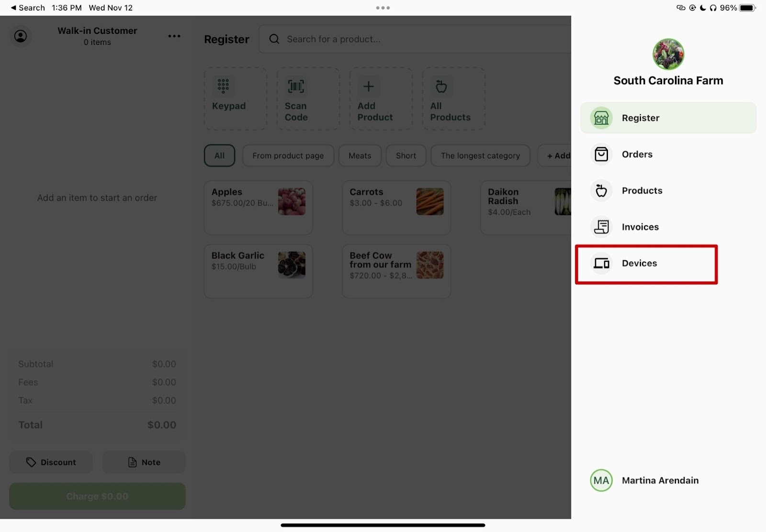Open the All Products tile
Screen dimensions: 766x532
pyautogui.click(x=453, y=99)
